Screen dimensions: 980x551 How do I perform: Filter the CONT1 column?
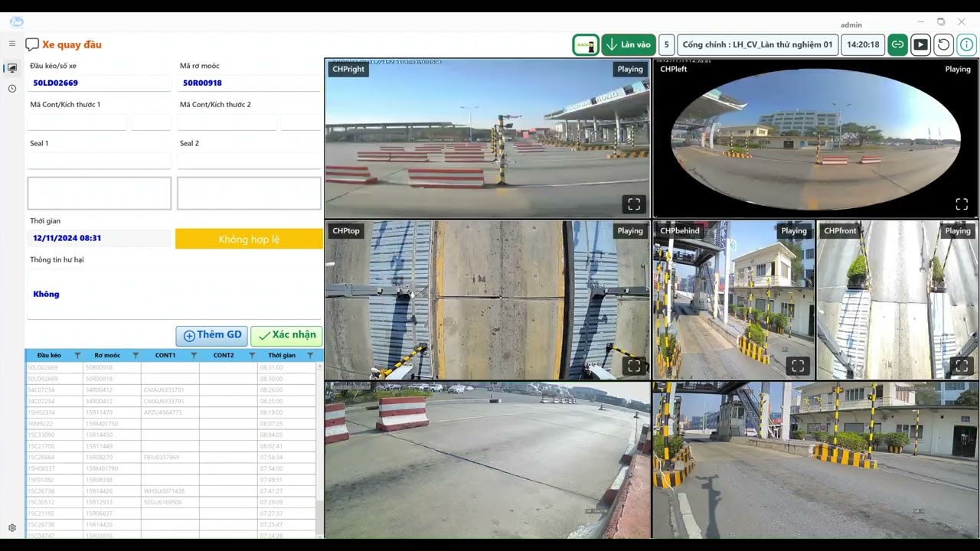194,356
